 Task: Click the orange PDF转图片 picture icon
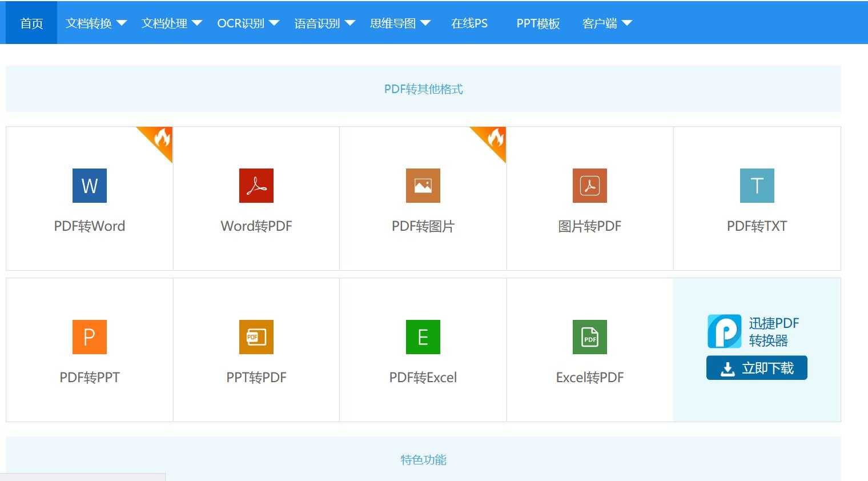(x=423, y=186)
